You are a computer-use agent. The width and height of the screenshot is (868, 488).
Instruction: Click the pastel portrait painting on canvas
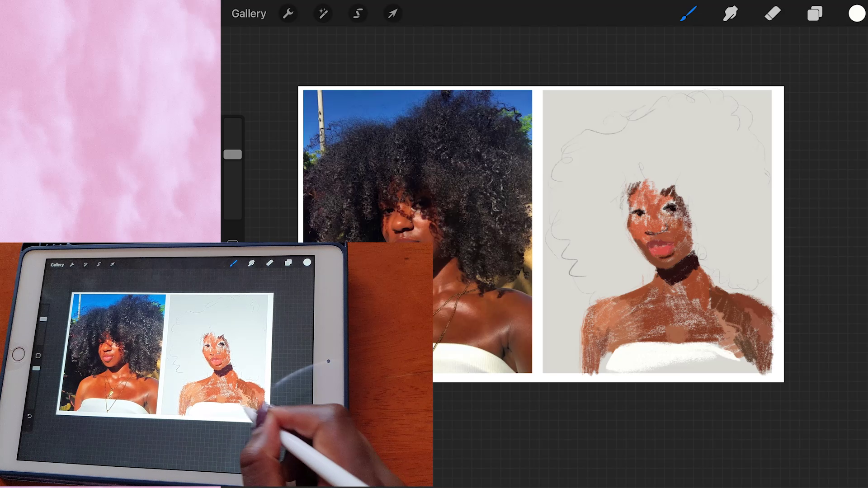pyautogui.click(x=657, y=231)
